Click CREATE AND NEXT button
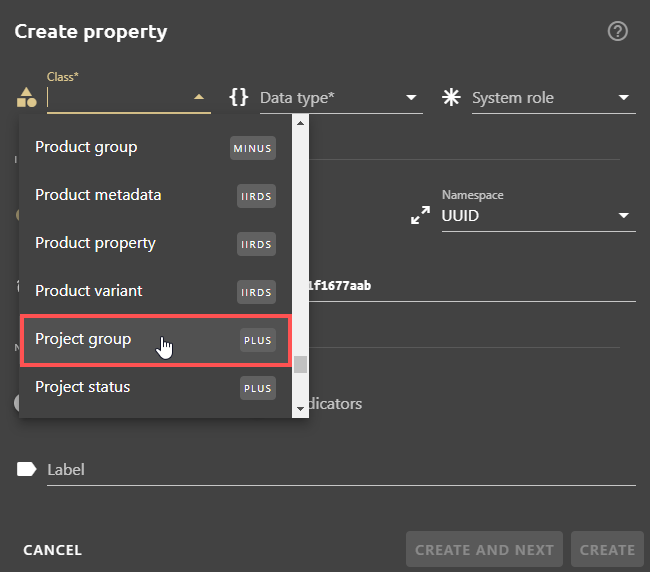 tap(484, 550)
